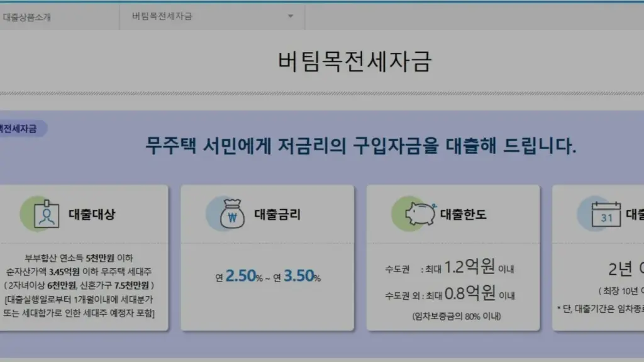The height and width of the screenshot is (362, 644).
Task: Click the 전세자금 label tag on the banner
Action: pos(23,128)
